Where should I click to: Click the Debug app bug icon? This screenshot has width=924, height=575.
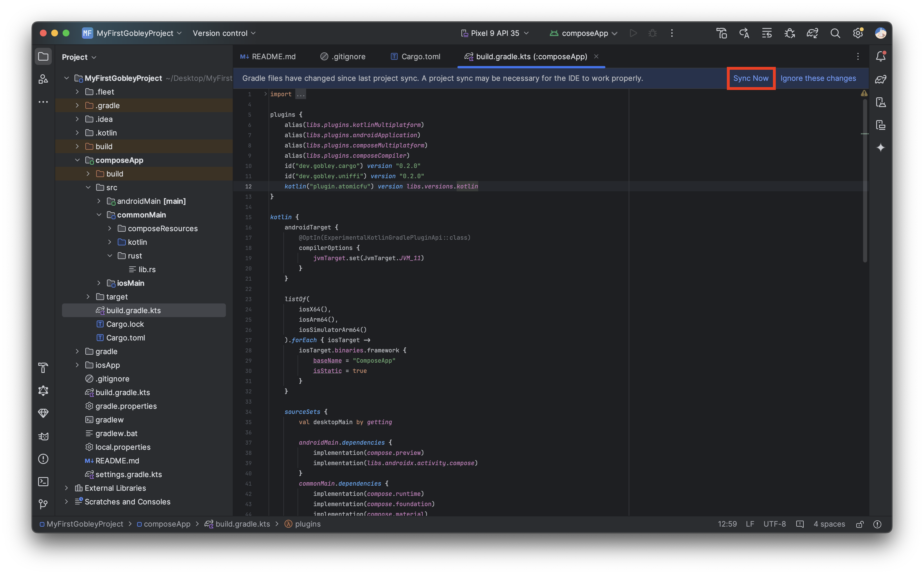coord(653,33)
